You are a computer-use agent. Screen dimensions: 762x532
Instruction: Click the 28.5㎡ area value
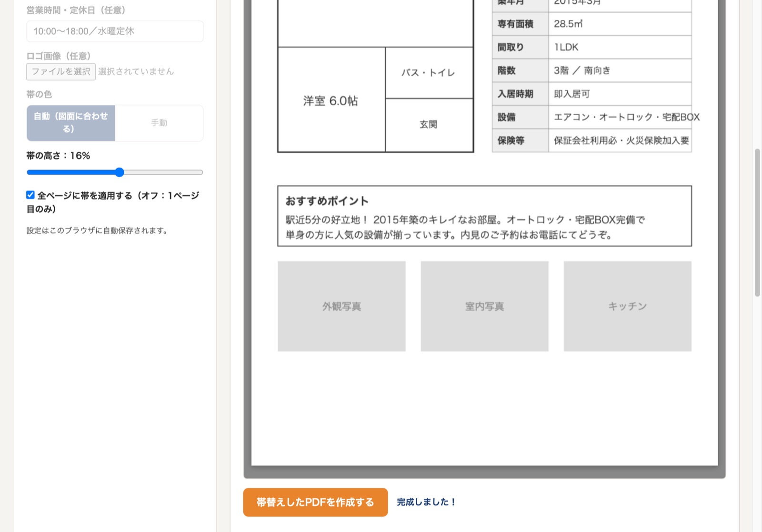pos(568,24)
